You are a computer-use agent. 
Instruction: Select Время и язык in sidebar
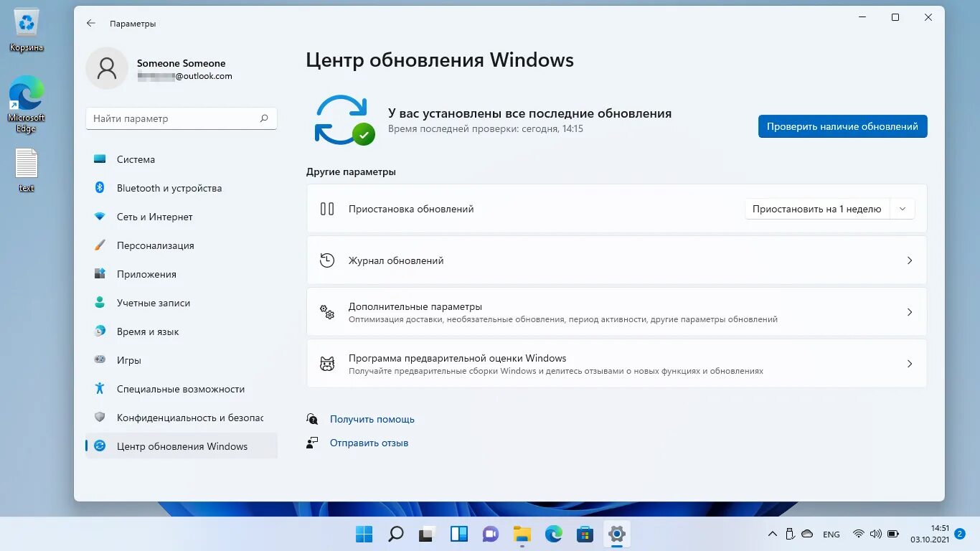(181, 331)
